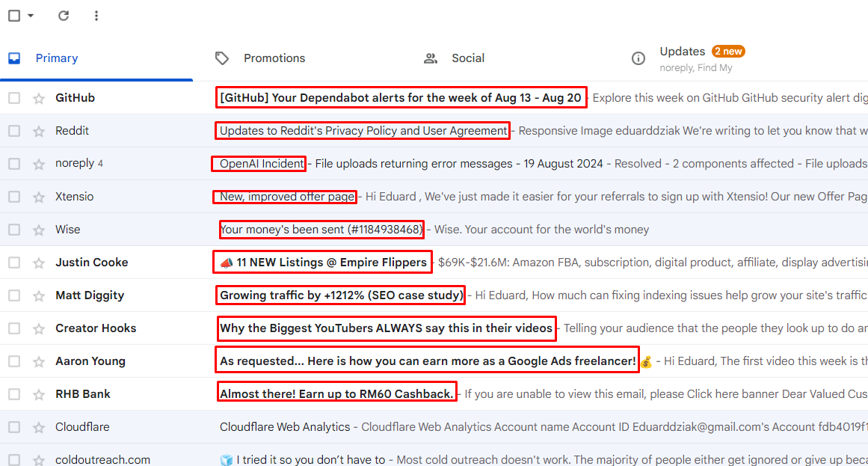Open Almost there! Earn up to RM60 email
868x466 pixels.
coord(336,394)
